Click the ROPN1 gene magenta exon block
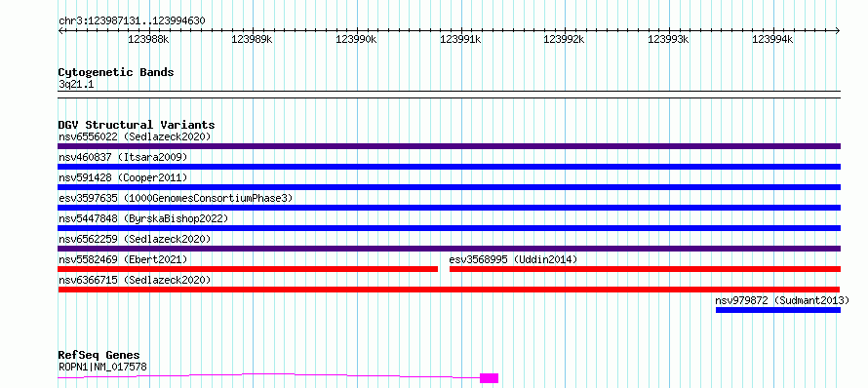Screen dimensions: 868x388 pyautogui.click(x=489, y=378)
